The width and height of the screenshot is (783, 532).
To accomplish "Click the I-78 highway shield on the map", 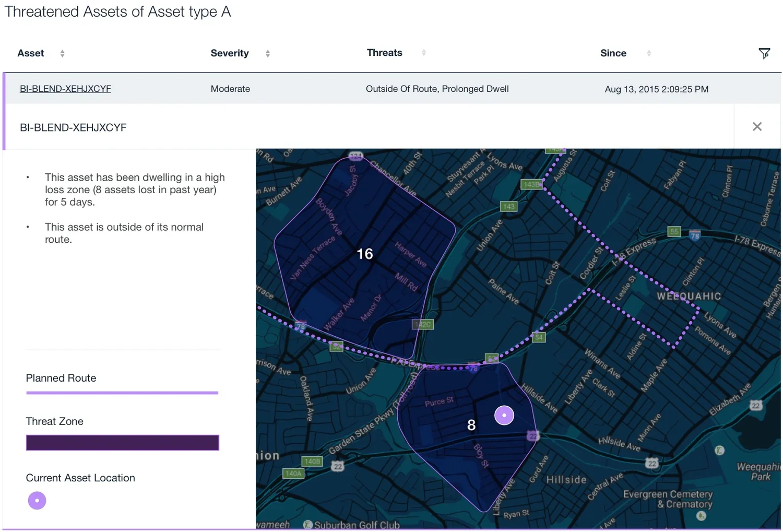I will coord(694,235).
